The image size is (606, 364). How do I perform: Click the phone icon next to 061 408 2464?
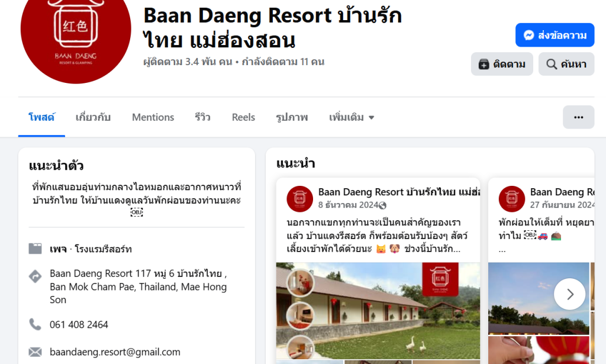coord(35,324)
